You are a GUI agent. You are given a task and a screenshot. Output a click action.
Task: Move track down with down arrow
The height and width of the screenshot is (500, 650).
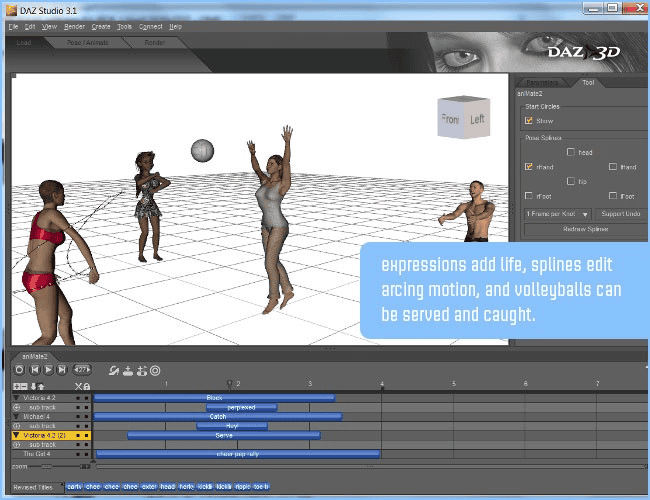[x=34, y=386]
